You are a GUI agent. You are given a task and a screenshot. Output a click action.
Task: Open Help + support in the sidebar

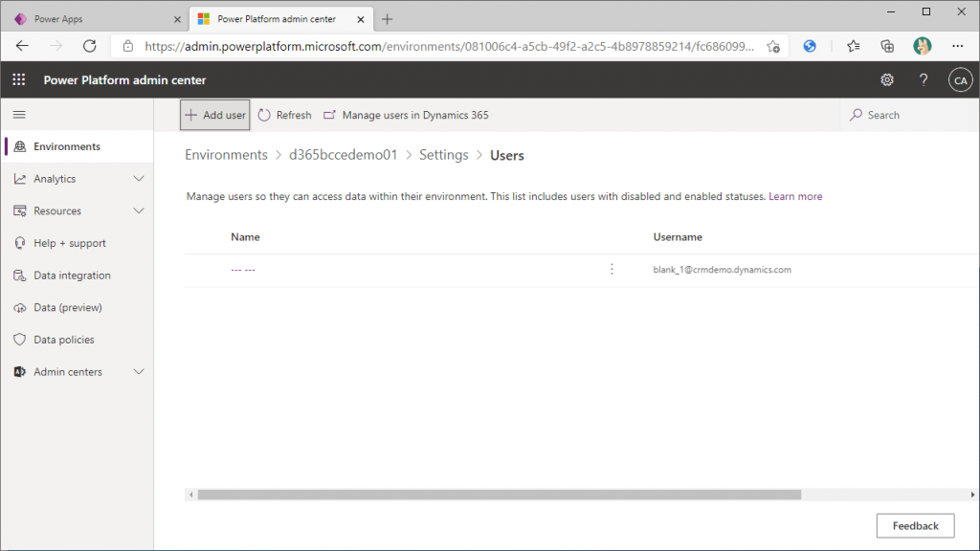tap(77, 243)
